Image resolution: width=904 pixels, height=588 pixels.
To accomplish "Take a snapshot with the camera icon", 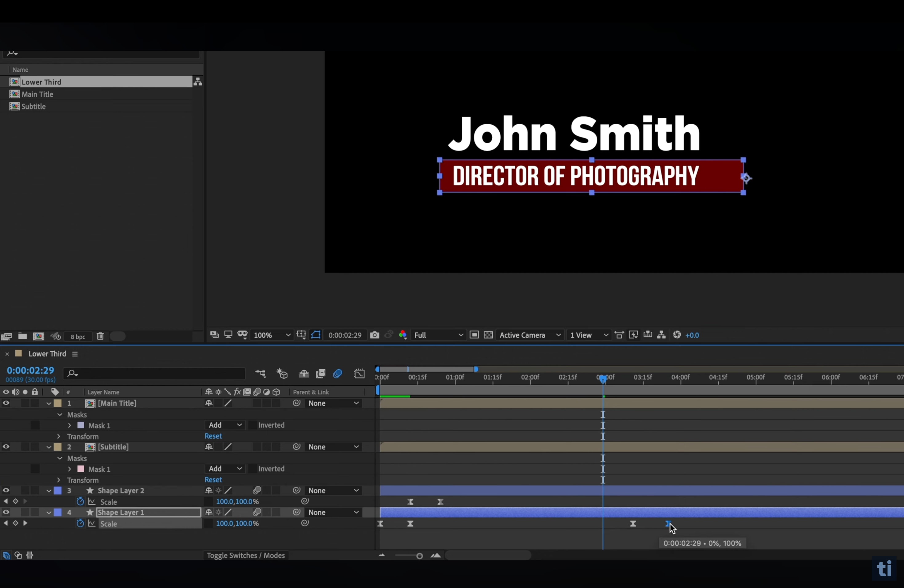I will (x=375, y=335).
